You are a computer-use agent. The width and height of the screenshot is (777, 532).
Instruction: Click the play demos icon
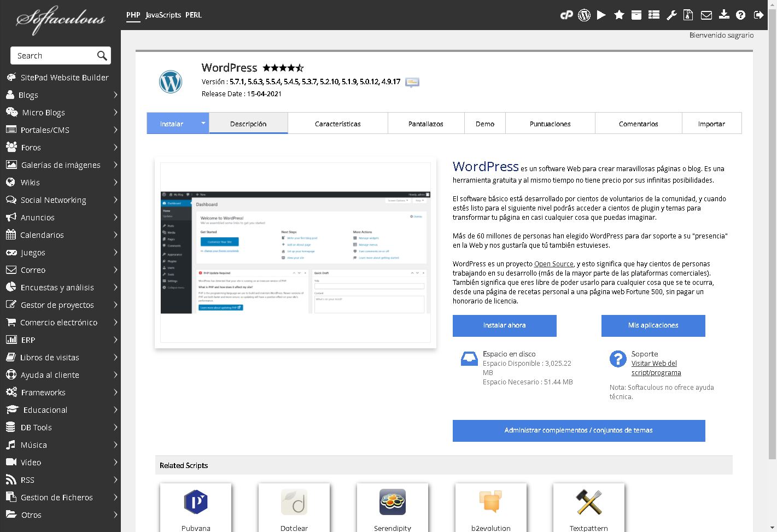(x=601, y=15)
